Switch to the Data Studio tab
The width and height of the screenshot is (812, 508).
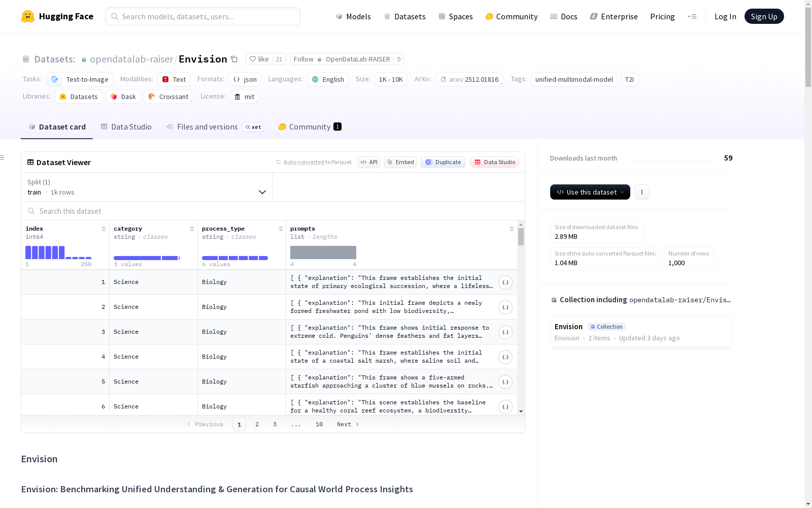[126, 127]
